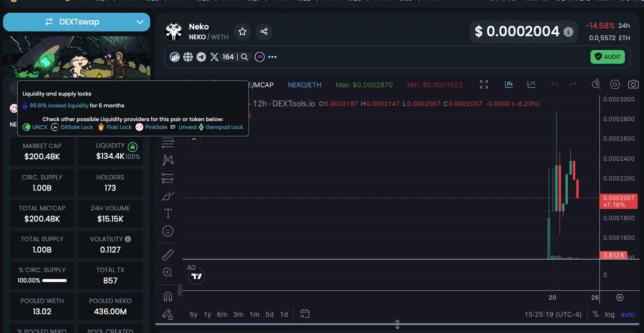The width and height of the screenshot is (644, 333).
Task: Open Gempad Lock link
Action: click(221, 127)
